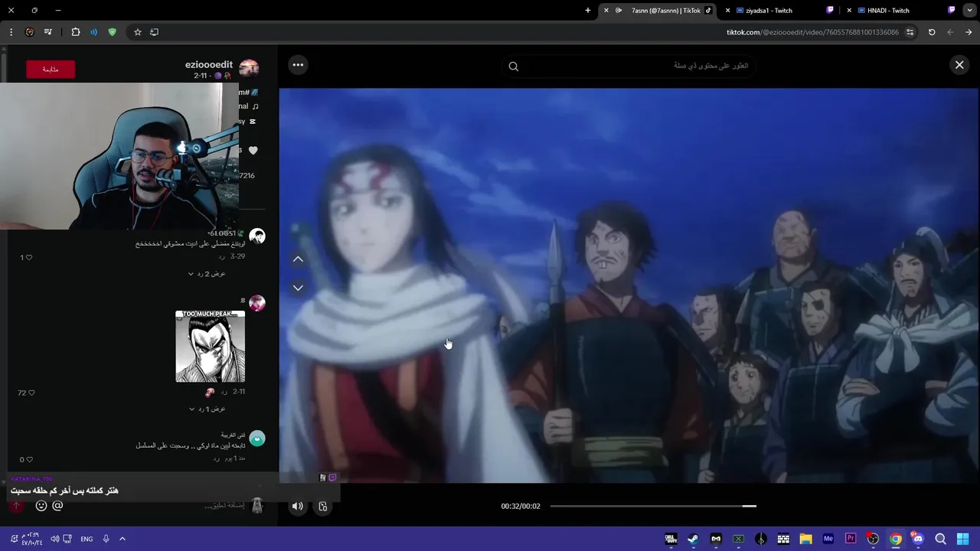Open ezioooedit profile avatar
The height and width of the screenshot is (551, 980).
(249, 69)
